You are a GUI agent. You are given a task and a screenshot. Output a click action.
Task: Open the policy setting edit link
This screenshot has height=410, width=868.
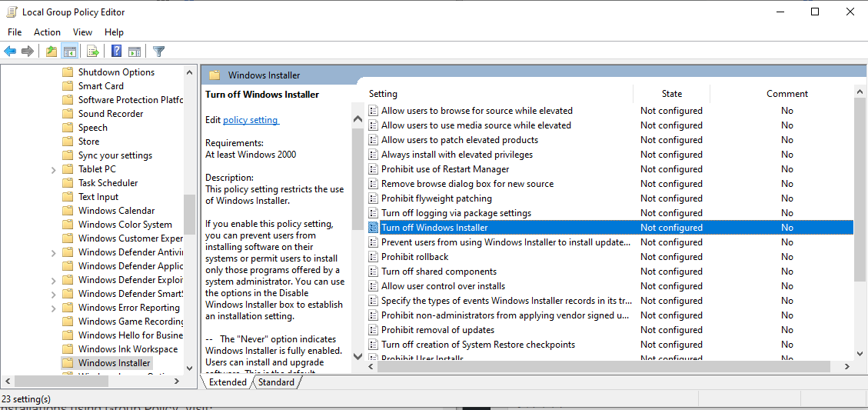tap(251, 120)
